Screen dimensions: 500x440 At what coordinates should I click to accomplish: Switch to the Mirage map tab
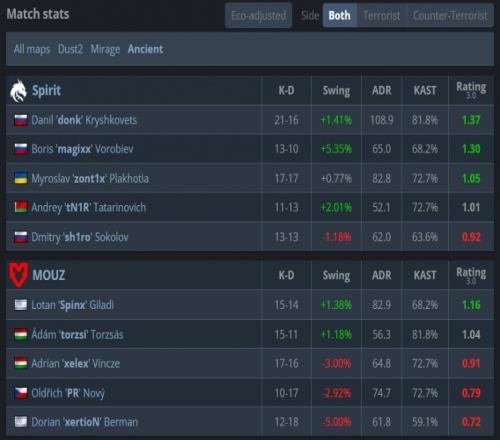click(x=105, y=49)
